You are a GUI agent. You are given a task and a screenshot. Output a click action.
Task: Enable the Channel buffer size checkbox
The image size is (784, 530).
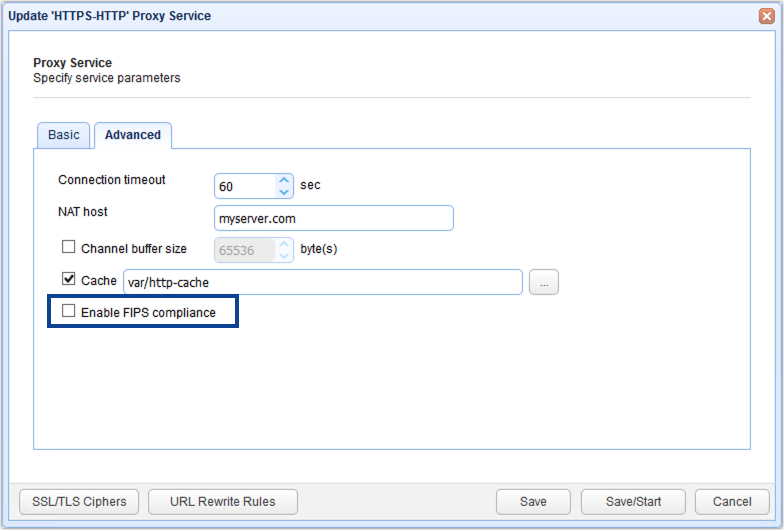click(x=68, y=247)
